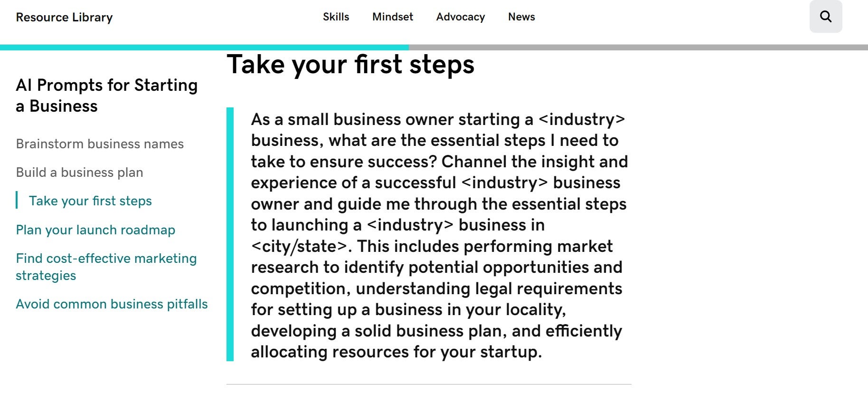
Task: Click the teal filled part of progress bar
Action: [x=204, y=48]
